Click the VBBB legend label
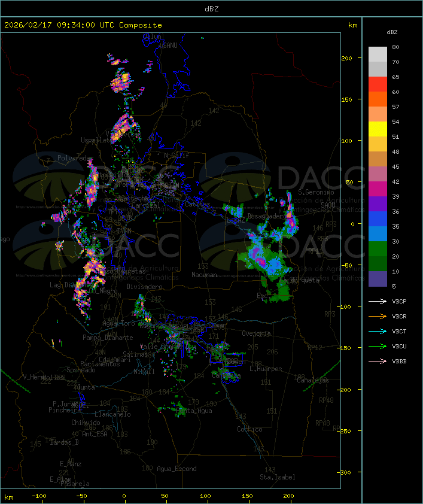The image size is (423, 504). tap(399, 362)
